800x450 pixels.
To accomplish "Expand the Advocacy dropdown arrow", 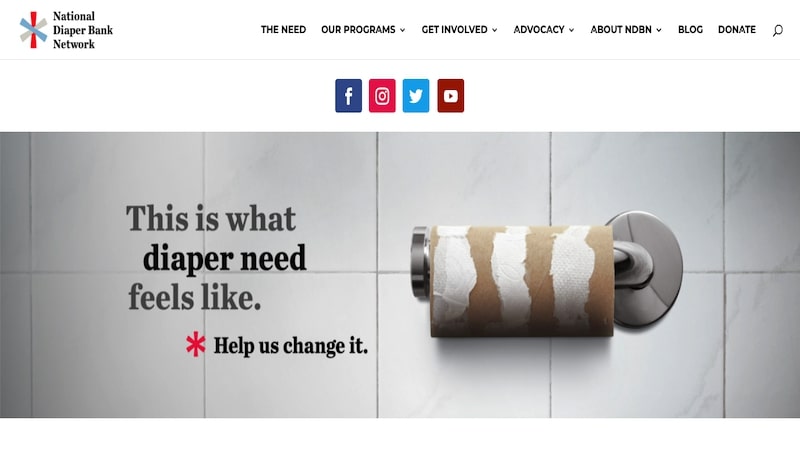I will (x=571, y=30).
